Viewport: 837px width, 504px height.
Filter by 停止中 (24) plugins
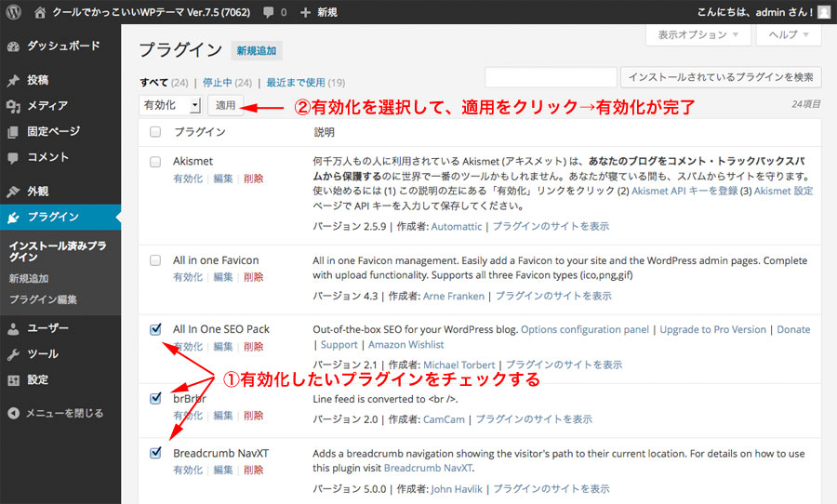[x=228, y=83]
